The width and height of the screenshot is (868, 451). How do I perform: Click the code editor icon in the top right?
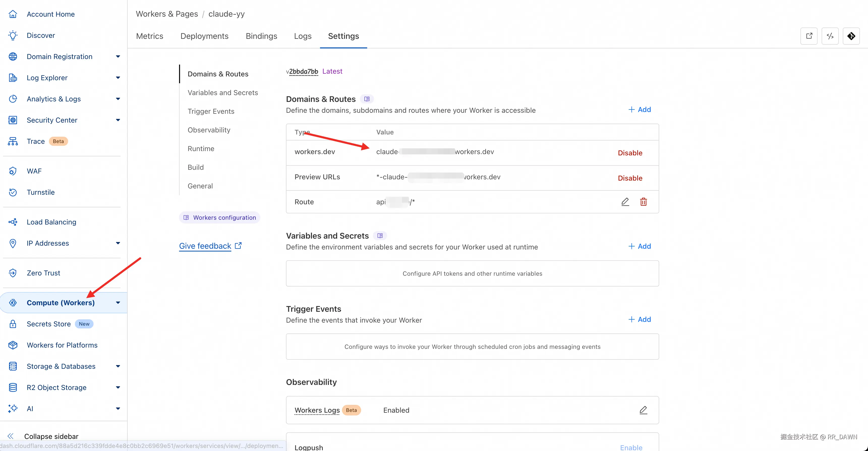(x=830, y=36)
